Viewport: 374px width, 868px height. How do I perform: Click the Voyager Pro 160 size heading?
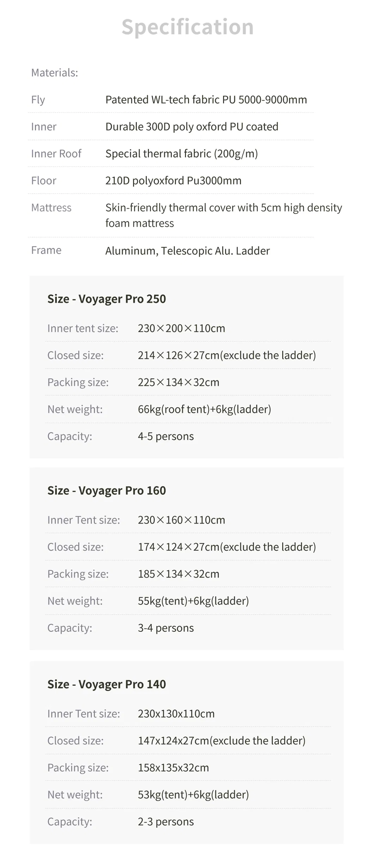[107, 490]
